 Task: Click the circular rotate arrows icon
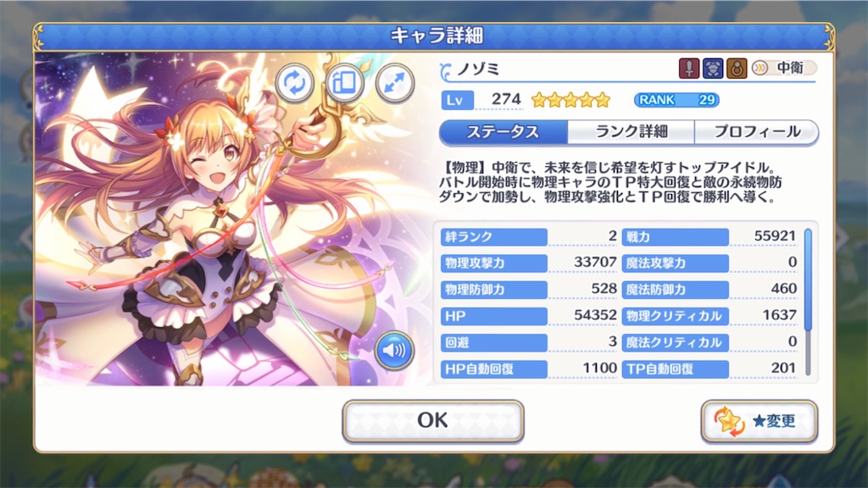click(294, 83)
